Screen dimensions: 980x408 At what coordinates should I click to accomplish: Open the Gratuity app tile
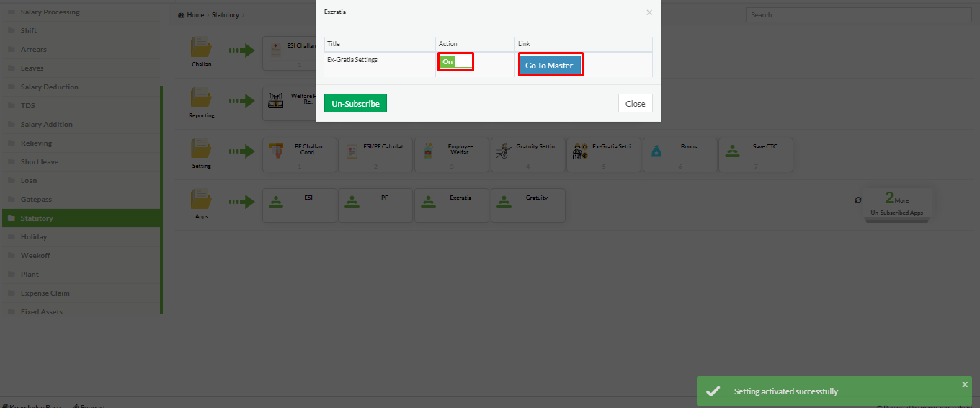tap(528, 205)
